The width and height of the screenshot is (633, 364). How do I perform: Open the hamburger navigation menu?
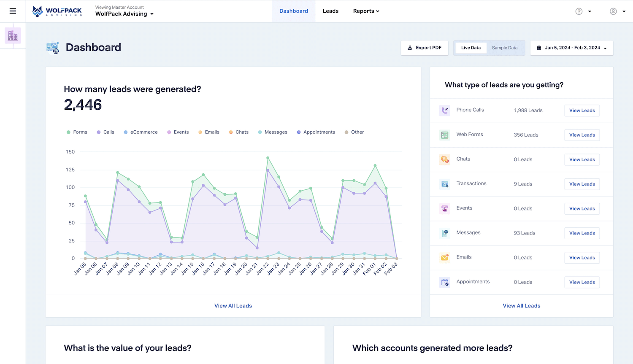tap(13, 11)
